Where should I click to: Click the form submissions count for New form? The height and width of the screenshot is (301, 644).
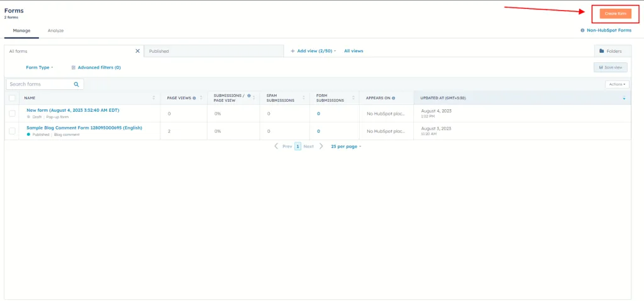318,114
